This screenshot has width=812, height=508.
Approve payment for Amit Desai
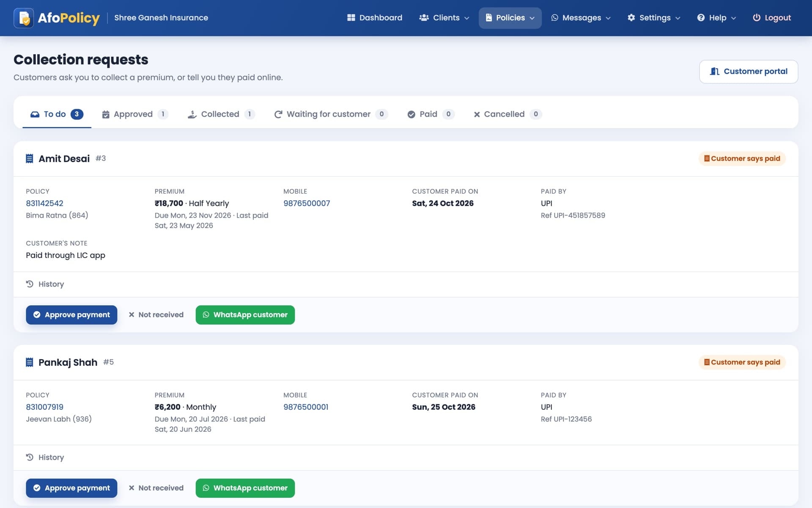tap(71, 315)
